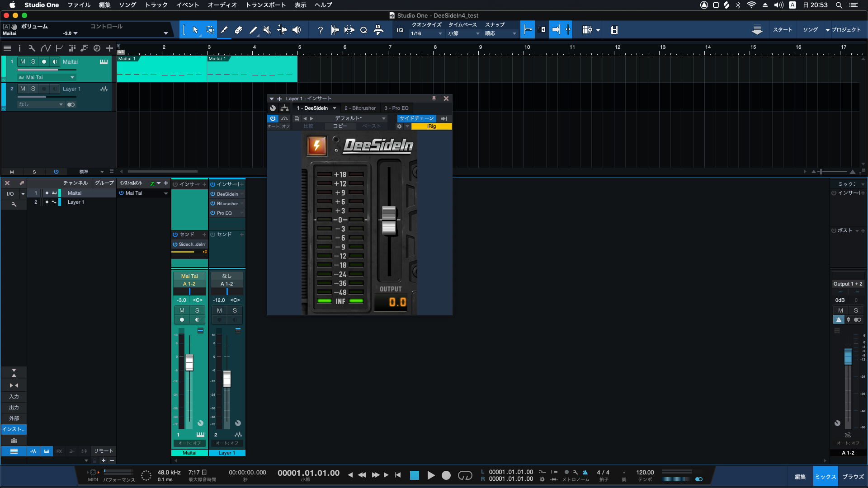Open the plugin preset file icon
Viewport: 868px width, 488px height.
297,118
